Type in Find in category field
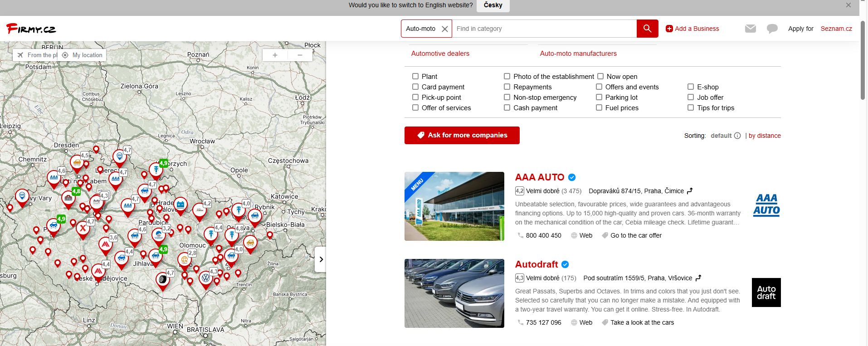This screenshot has width=868, height=346. click(544, 29)
